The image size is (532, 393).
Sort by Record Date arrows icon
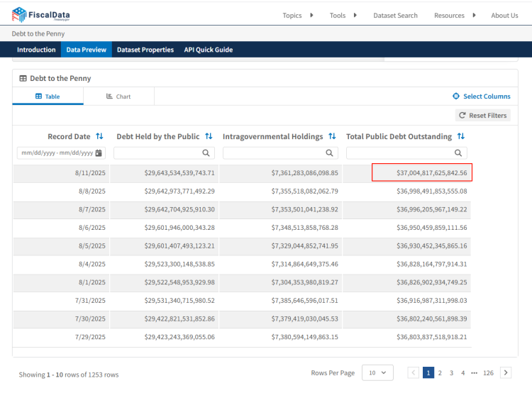(99, 136)
